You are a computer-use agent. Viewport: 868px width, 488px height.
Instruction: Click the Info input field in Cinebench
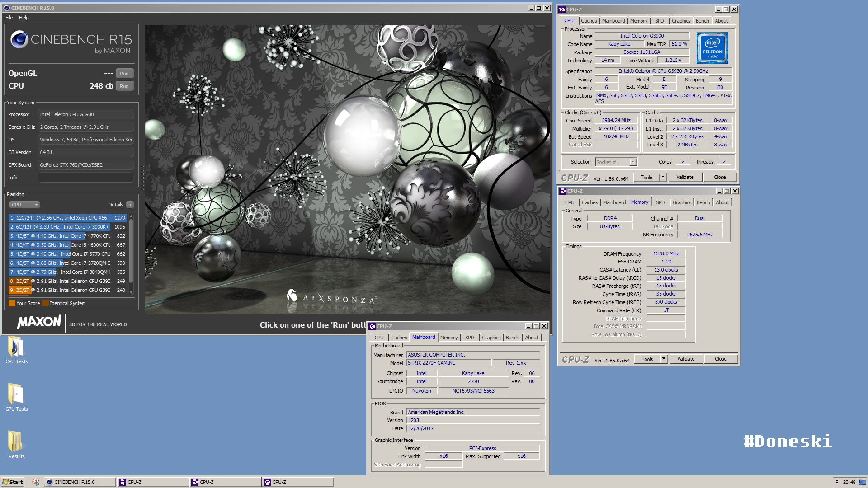[x=86, y=178]
